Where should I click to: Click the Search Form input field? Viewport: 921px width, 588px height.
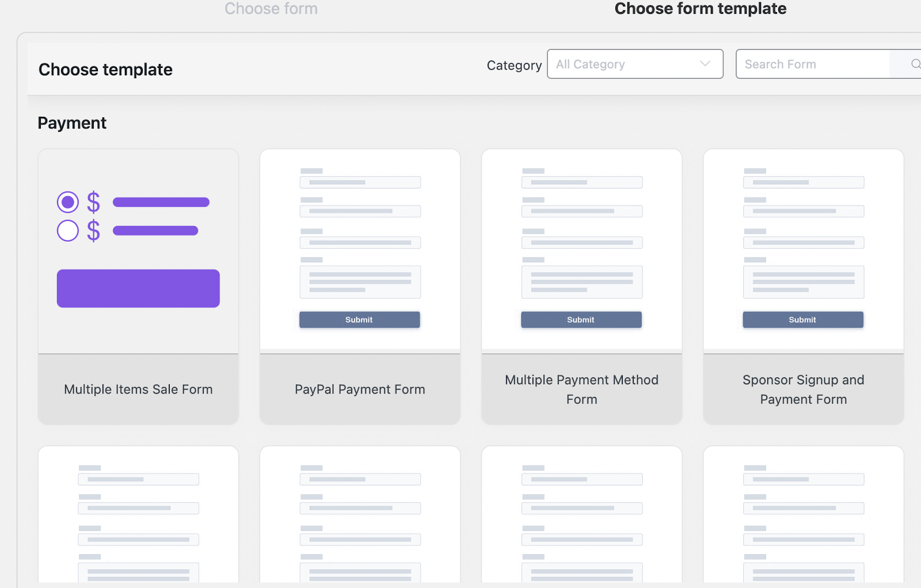pyautogui.click(x=813, y=64)
